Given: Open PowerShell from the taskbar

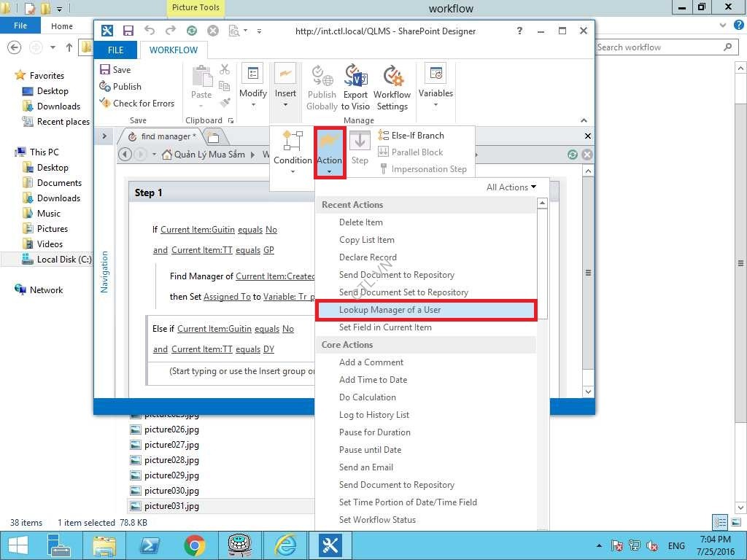Looking at the screenshot, I should pos(150,545).
